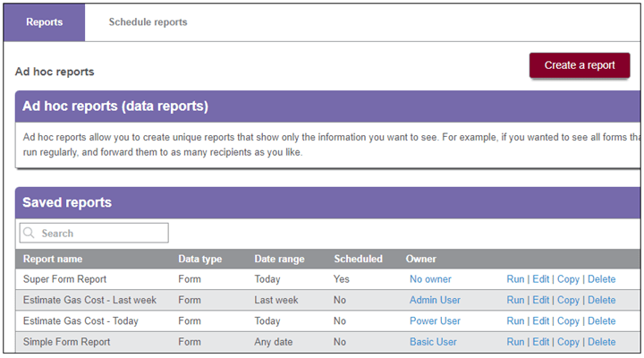Run the Super Form Report

pyautogui.click(x=515, y=279)
